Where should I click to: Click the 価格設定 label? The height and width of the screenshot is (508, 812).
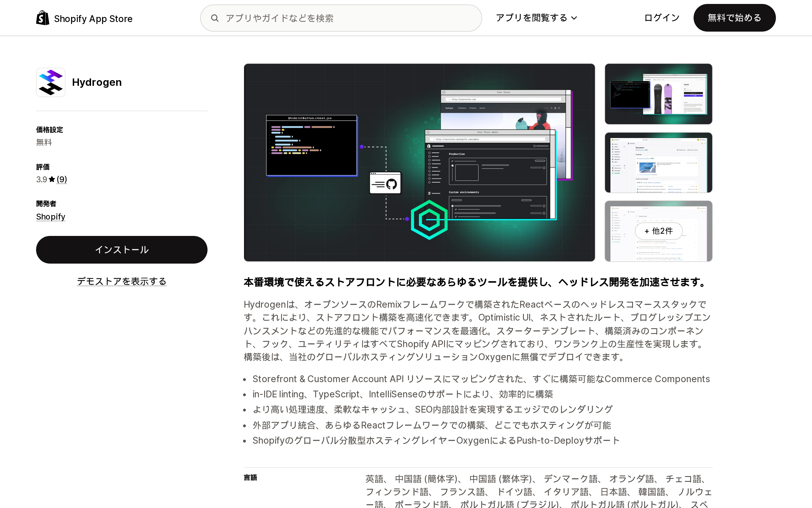[x=50, y=130]
